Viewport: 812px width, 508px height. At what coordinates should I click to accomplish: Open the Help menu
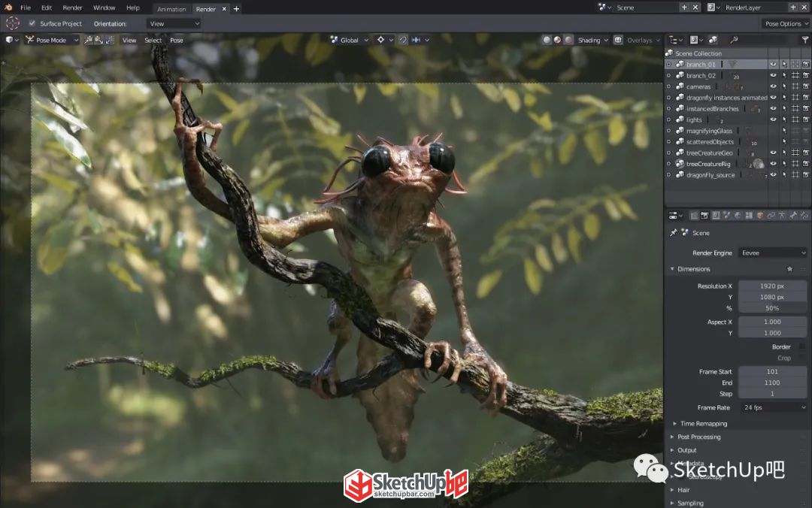click(x=133, y=8)
